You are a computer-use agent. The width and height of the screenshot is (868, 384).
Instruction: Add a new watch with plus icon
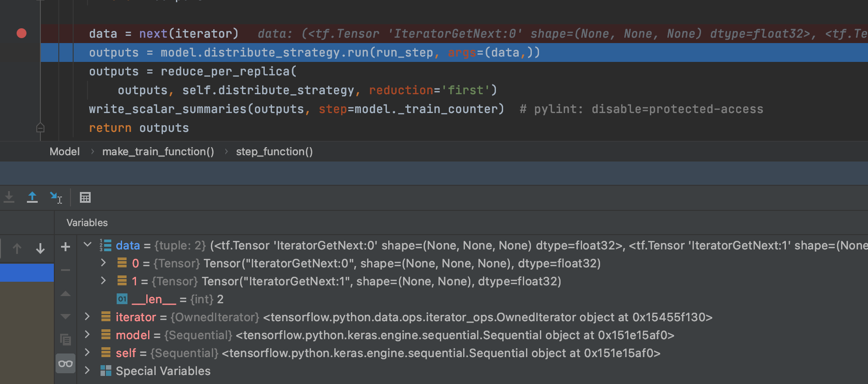pos(66,247)
